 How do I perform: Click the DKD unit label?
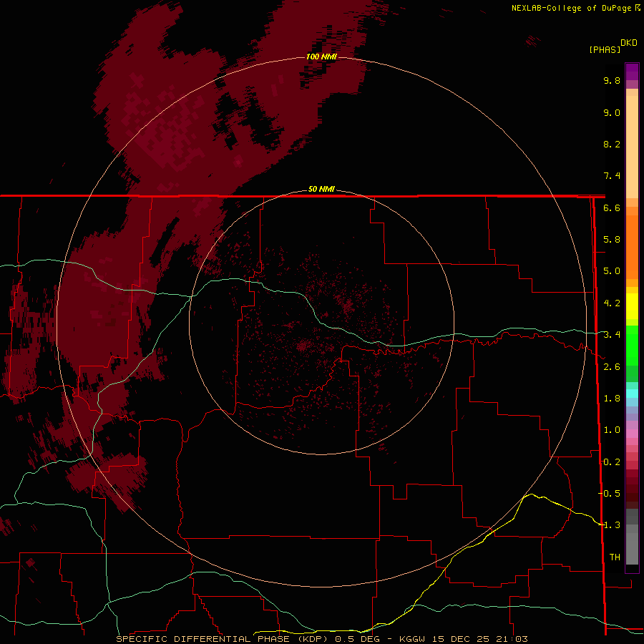click(x=629, y=43)
